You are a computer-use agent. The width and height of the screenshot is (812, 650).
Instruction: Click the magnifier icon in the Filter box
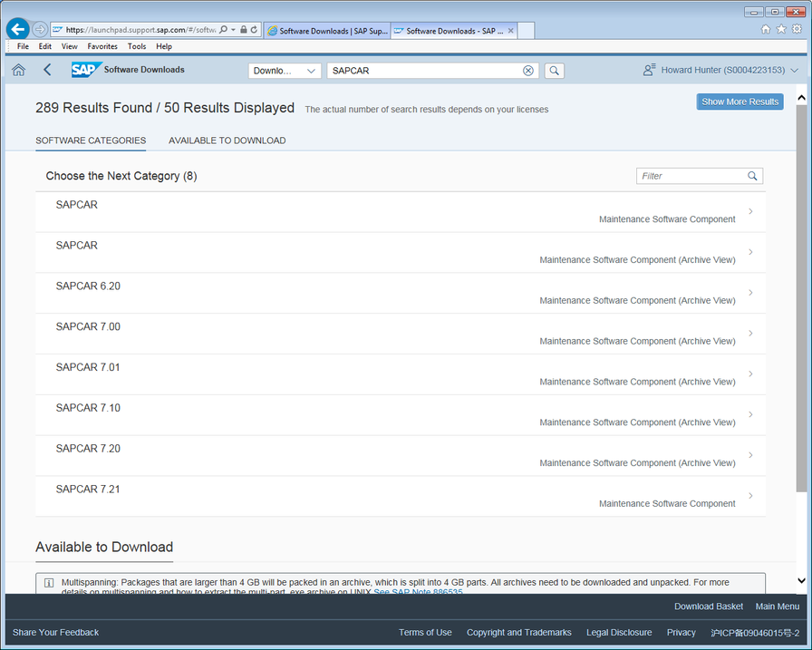coord(753,176)
